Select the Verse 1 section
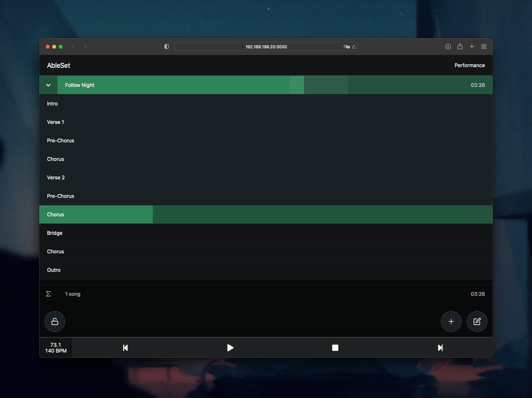Image resolution: width=532 pixels, height=398 pixels. click(x=55, y=122)
